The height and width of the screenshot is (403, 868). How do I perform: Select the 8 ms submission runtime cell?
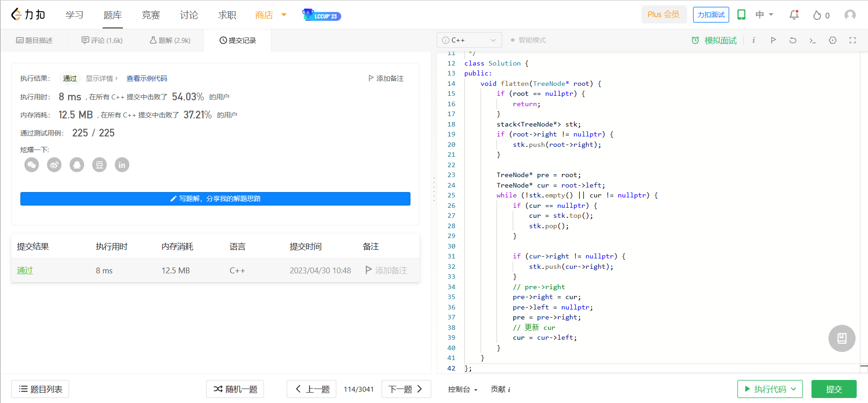(x=104, y=271)
